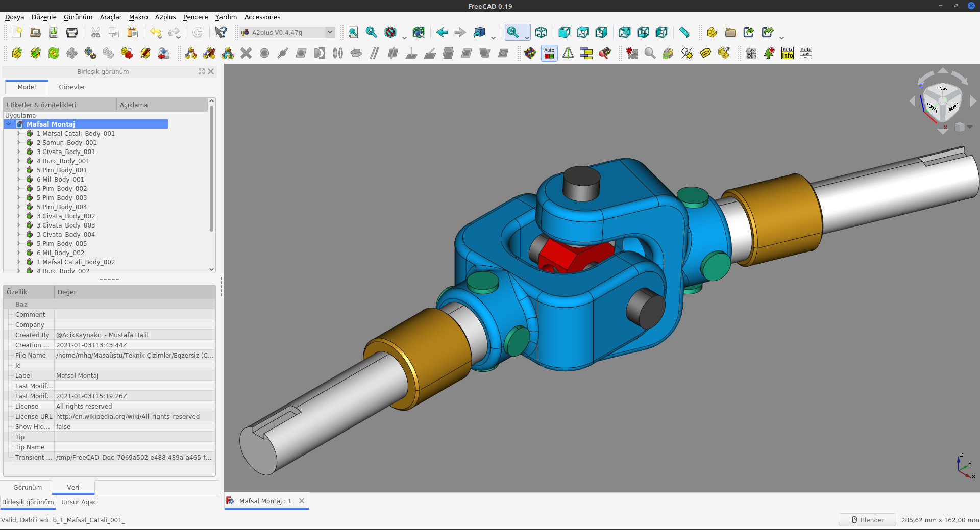Click the Fit all zoom icon
The width and height of the screenshot is (980, 530).
pyautogui.click(x=353, y=32)
